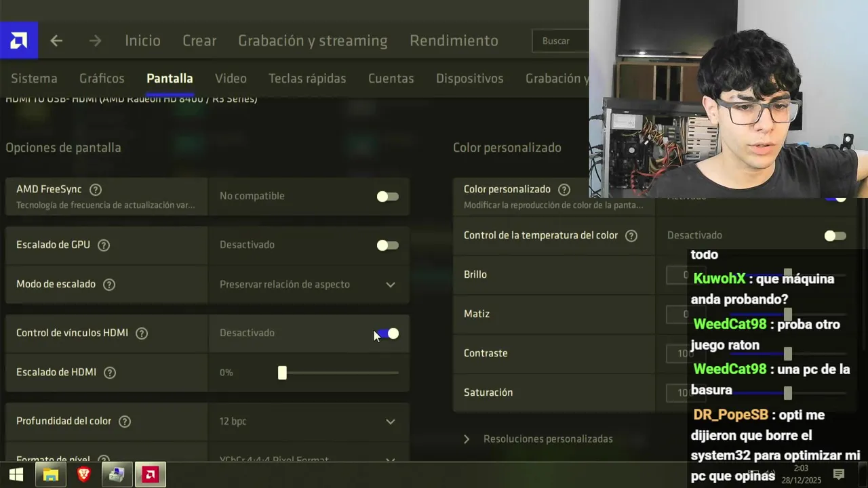Click the Matiz slider handle
This screenshot has height=488, width=868.
[787, 314]
